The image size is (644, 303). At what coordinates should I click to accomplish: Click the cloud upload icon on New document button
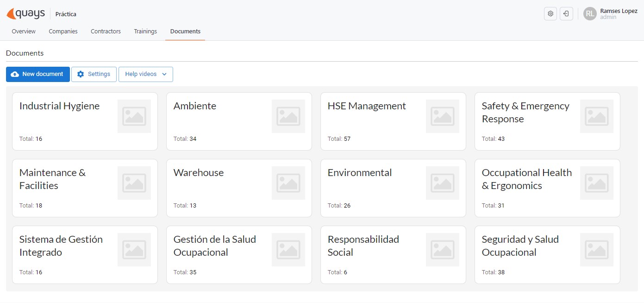(x=15, y=74)
